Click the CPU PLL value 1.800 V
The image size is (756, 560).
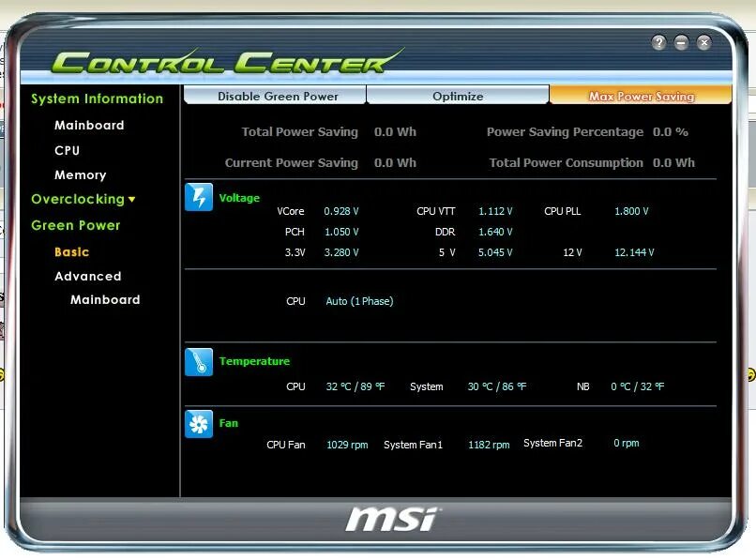(x=631, y=211)
